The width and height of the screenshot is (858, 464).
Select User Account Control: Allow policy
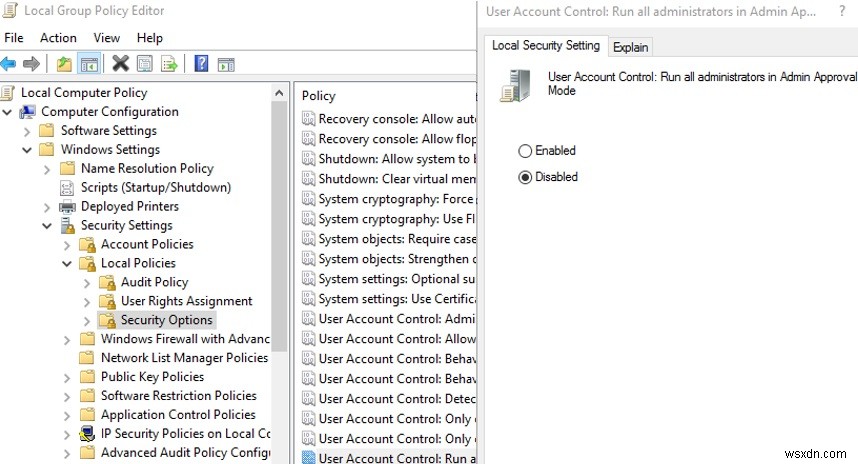389,339
